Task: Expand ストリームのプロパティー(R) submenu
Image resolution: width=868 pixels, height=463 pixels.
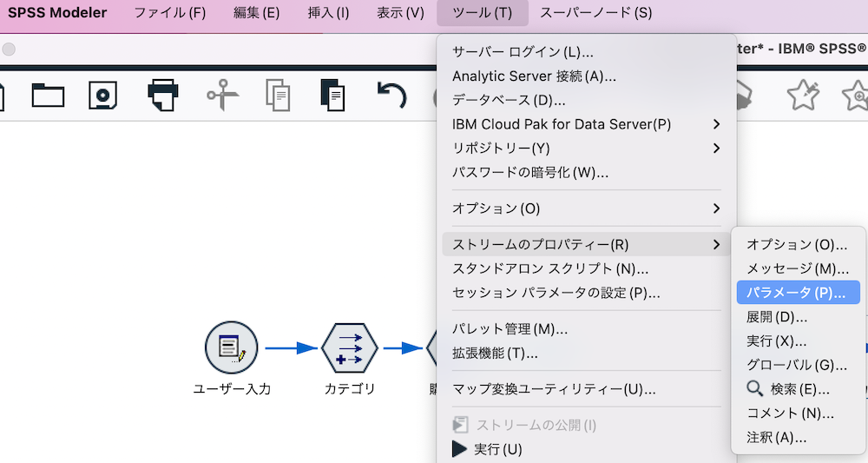Action: point(587,244)
